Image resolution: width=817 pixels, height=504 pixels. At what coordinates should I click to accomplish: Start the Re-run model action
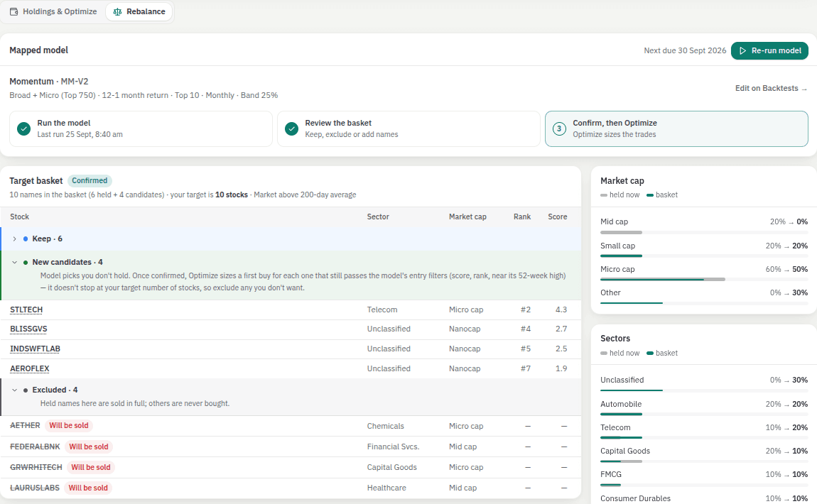coord(769,50)
